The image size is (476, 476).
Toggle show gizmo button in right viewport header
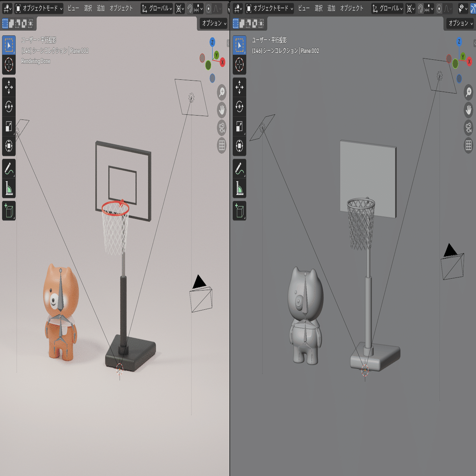pyautogui.click(x=473, y=8)
